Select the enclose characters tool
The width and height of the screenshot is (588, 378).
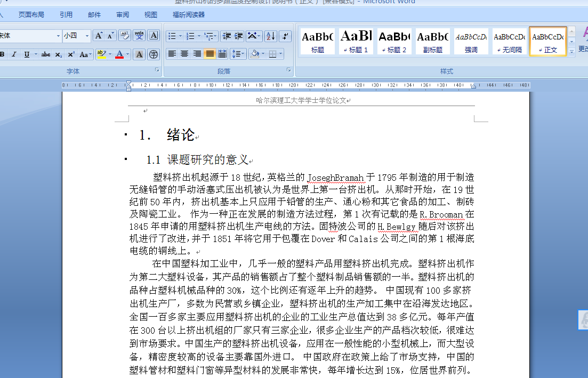(x=154, y=54)
